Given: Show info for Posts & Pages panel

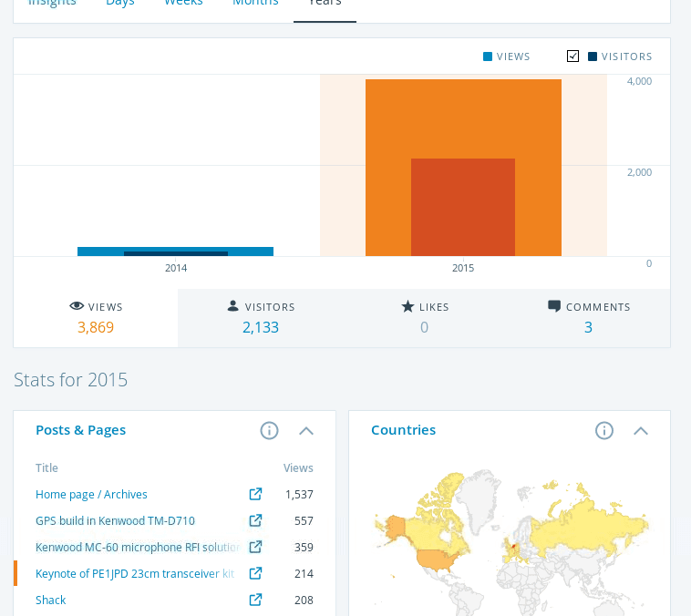Looking at the screenshot, I should [269, 430].
